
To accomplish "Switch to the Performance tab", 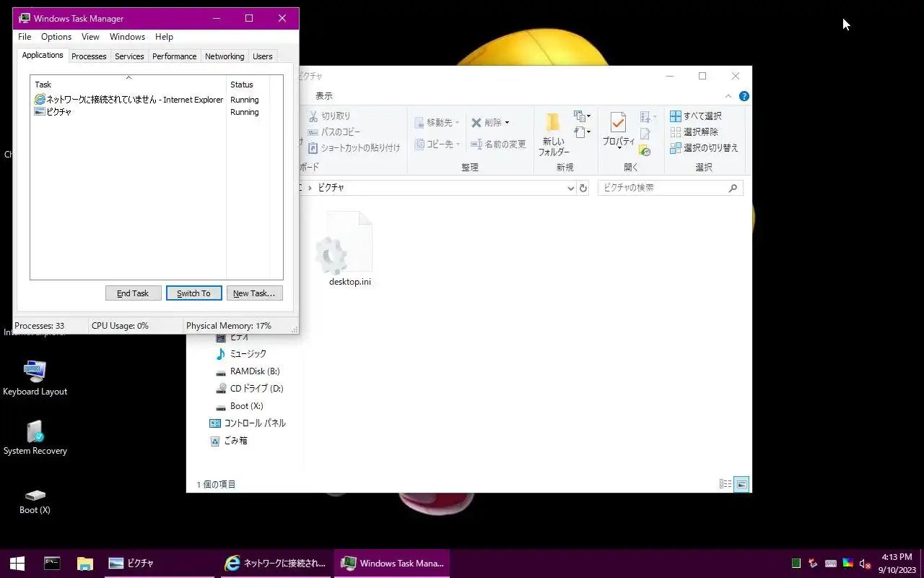I will [x=174, y=56].
